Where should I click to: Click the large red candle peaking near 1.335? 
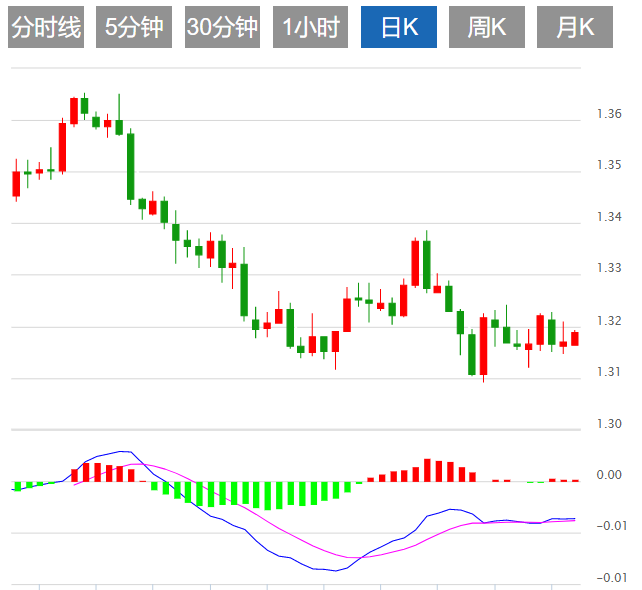(x=415, y=263)
